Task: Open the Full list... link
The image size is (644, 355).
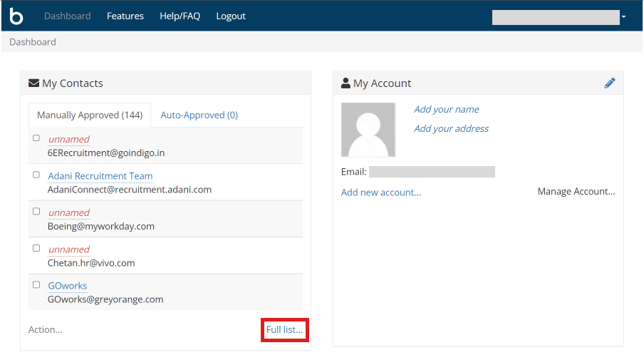Action: coord(284,329)
